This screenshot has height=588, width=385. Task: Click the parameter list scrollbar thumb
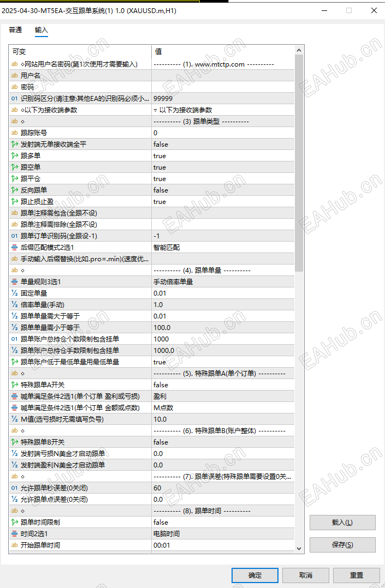point(299,163)
